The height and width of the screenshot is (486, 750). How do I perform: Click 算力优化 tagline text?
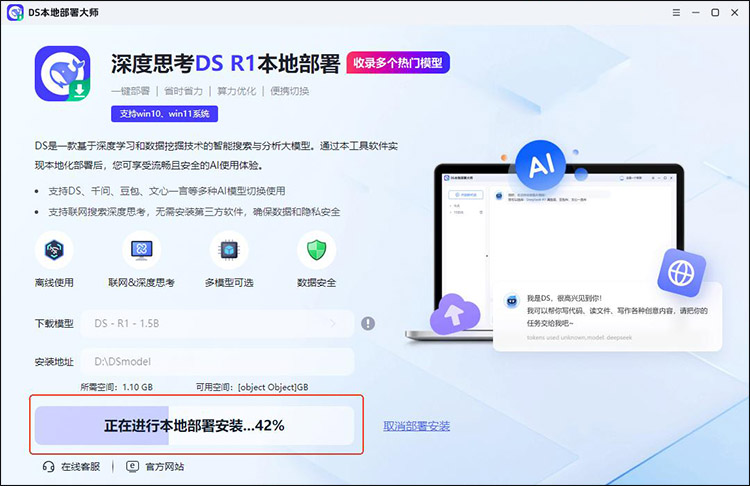coord(236,91)
